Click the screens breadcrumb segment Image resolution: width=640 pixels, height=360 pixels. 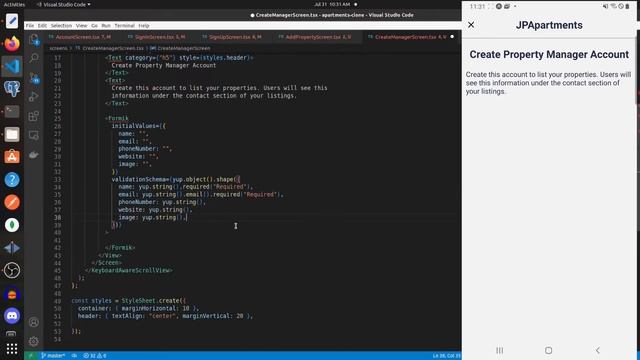coord(58,48)
